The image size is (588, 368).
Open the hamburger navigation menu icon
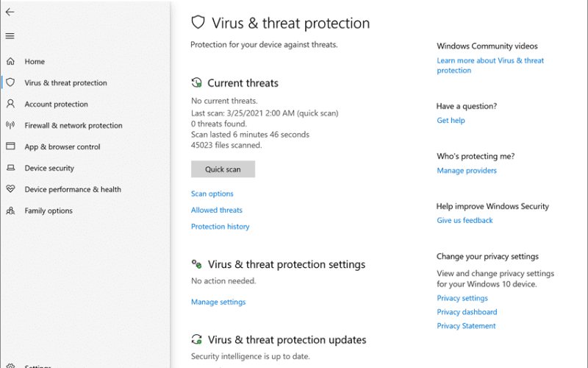pos(10,36)
